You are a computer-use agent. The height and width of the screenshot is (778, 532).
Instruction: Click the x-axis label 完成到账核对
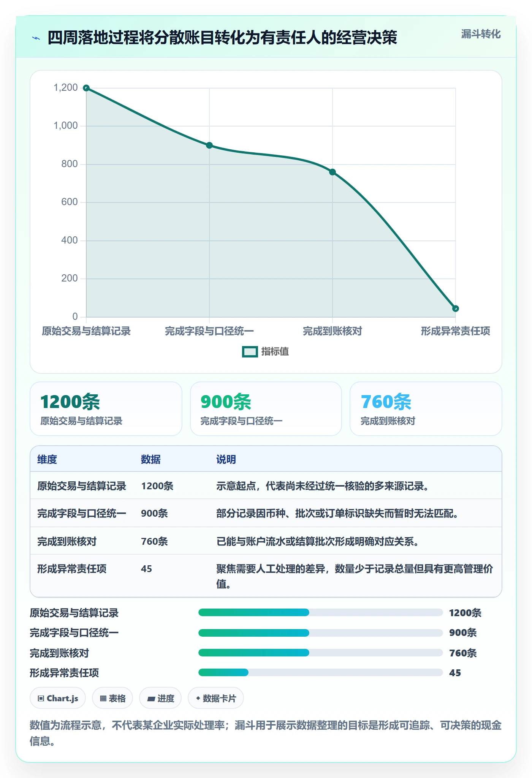(332, 331)
